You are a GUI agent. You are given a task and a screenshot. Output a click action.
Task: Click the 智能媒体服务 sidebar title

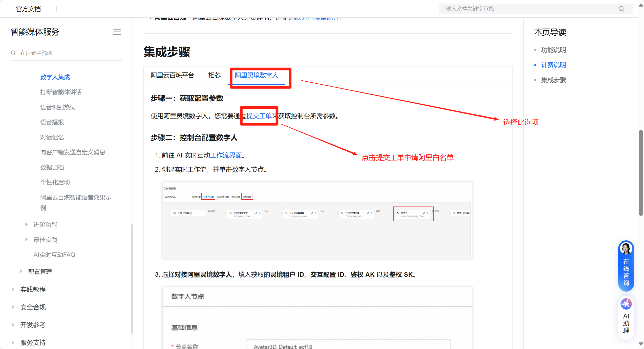35,32
